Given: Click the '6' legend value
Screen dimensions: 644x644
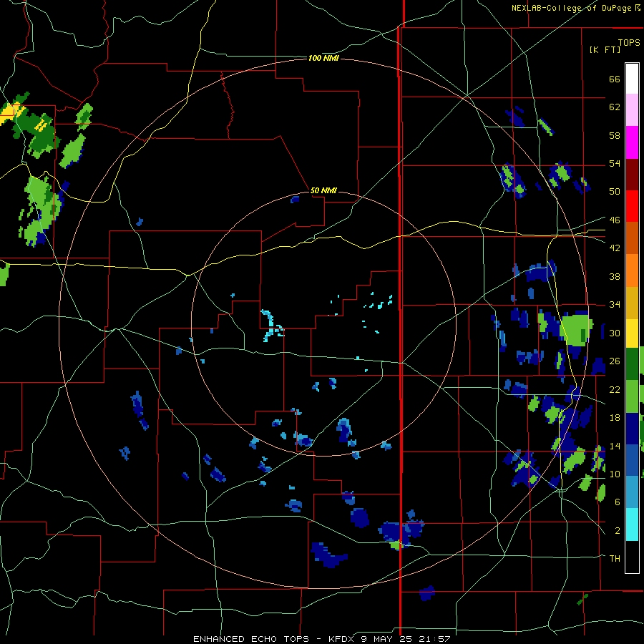Looking at the screenshot, I should 617,502.
